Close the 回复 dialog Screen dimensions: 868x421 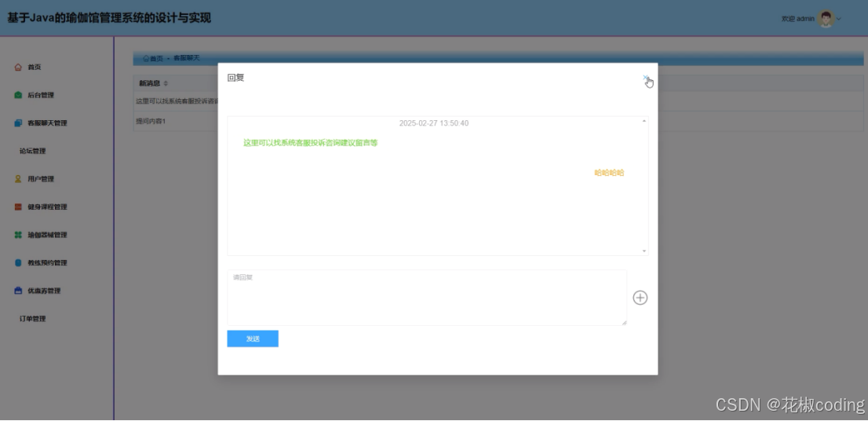645,78
